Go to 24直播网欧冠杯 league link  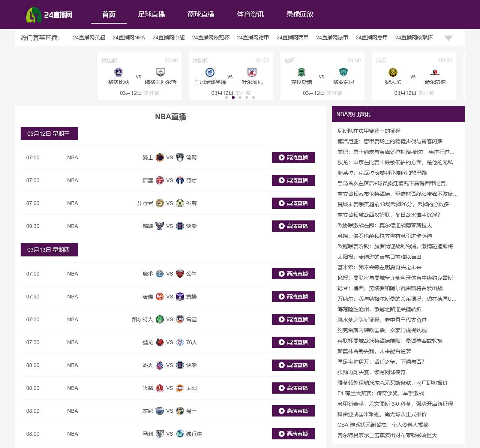211,37
